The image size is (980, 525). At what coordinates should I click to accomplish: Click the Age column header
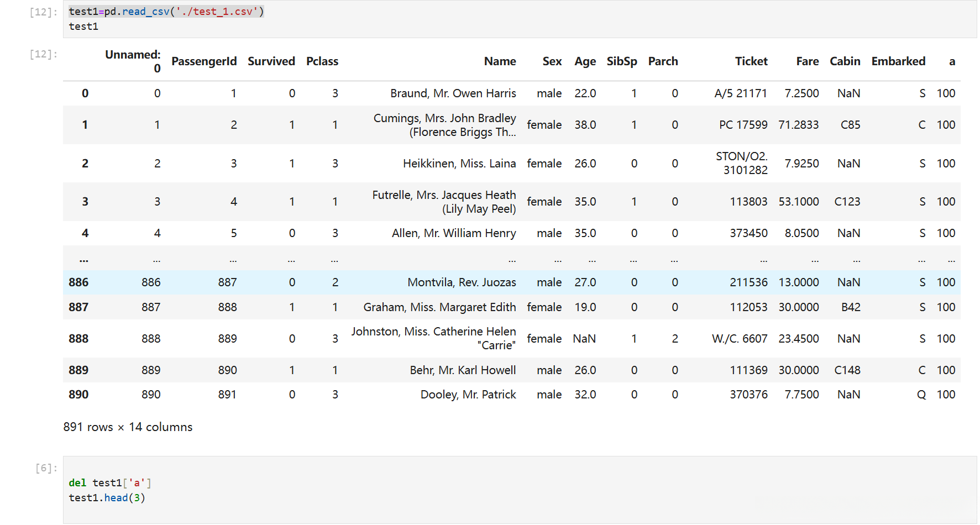585,61
